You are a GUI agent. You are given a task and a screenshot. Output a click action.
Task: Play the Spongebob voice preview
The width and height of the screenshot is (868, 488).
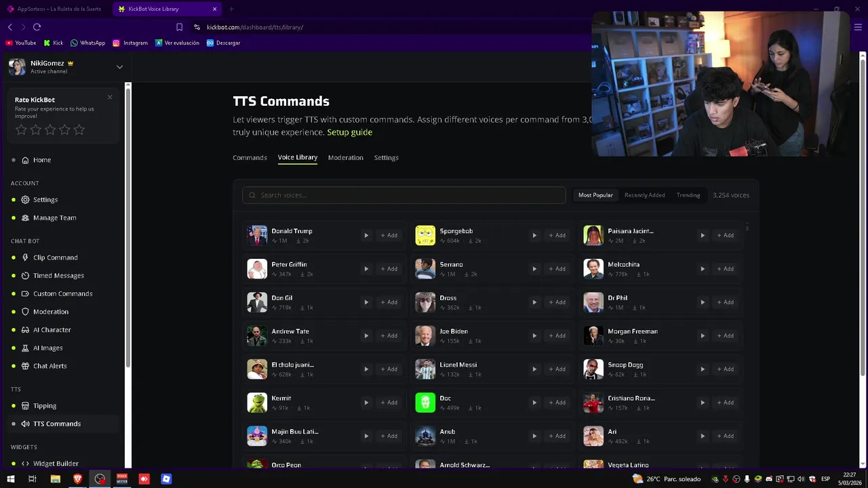pyautogui.click(x=534, y=235)
